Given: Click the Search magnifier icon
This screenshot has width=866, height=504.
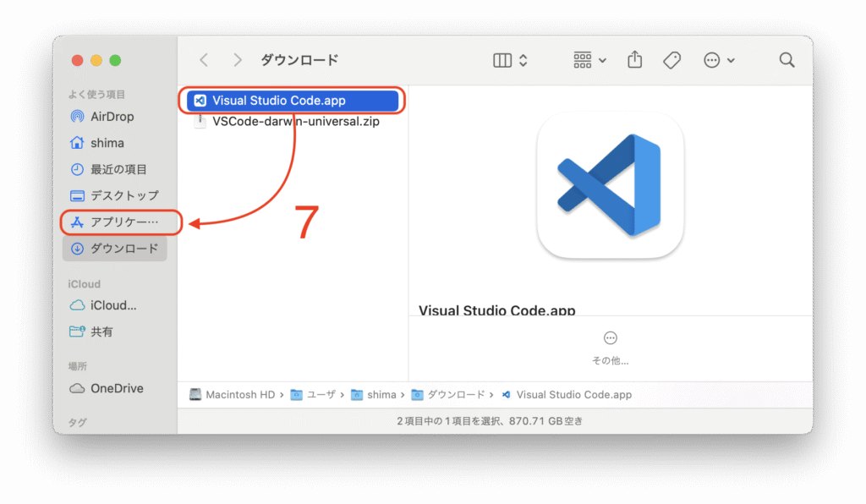Looking at the screenshot, I should click(x=787, y=60).
